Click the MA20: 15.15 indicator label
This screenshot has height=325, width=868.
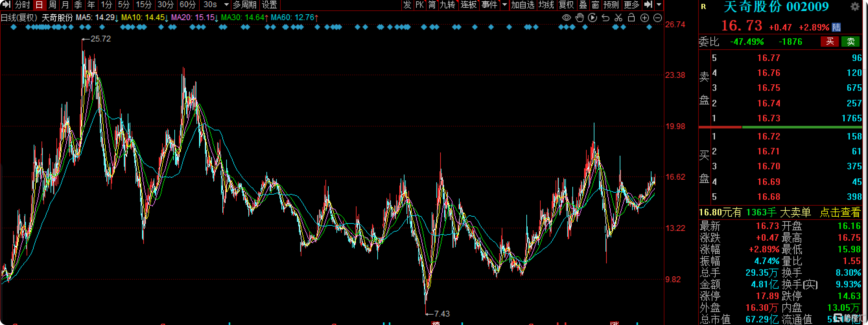pyautogui.click(x=195, y=17)
